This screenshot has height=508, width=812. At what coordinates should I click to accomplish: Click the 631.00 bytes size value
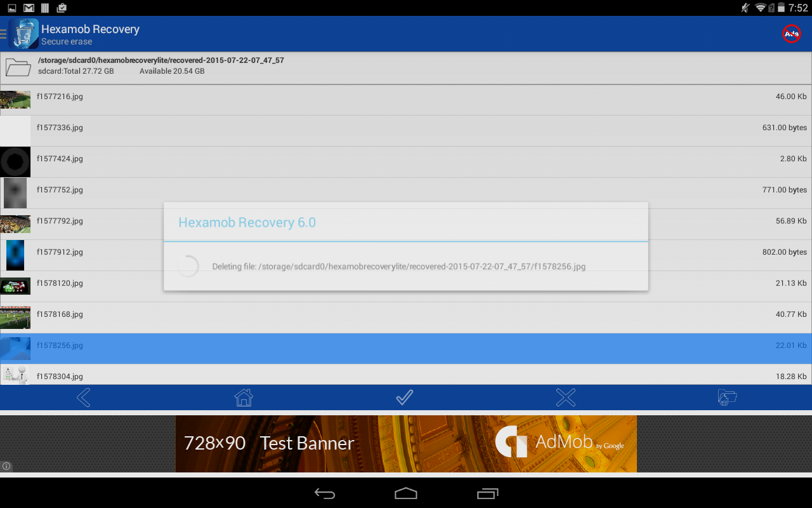785,128
